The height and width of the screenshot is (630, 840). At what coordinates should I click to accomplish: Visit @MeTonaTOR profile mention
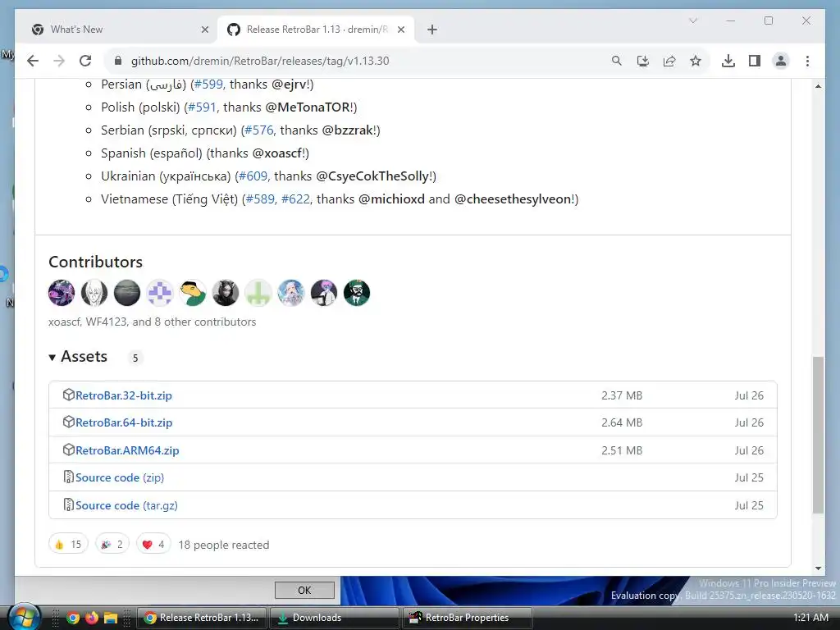[308, 107]
